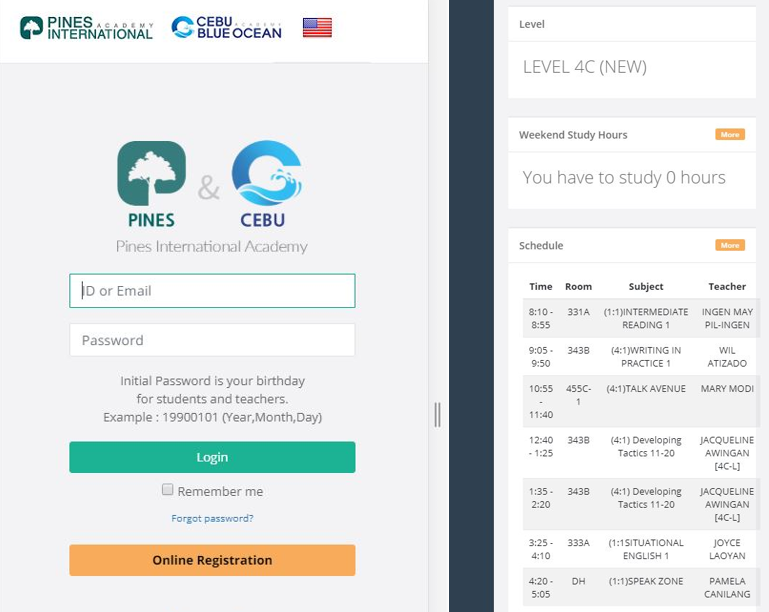769x612 pixels.
Task: Click the SPEAK ZONE subject cell
Action: pos(646,581)
